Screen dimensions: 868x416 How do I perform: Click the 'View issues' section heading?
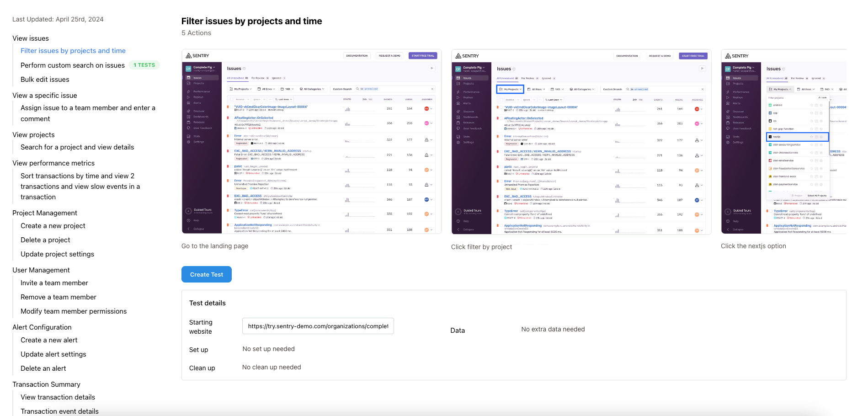point(31,38)
